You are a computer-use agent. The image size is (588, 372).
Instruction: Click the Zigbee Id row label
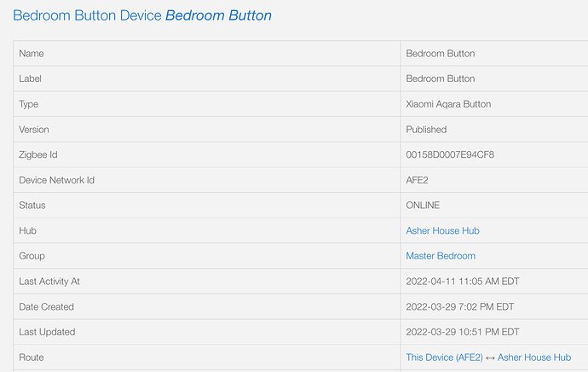pyautogui.click(x=38, y=154)
